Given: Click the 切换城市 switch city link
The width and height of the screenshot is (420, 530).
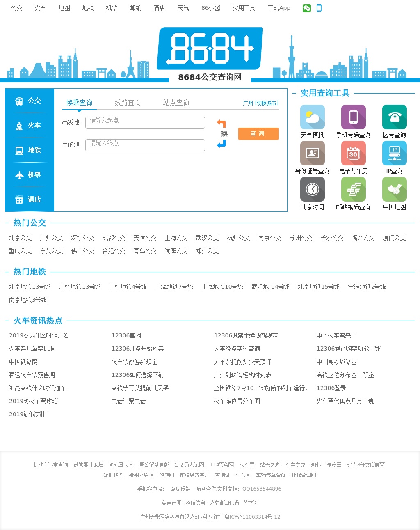Looking at the screenshot, I should pos(267,103).
